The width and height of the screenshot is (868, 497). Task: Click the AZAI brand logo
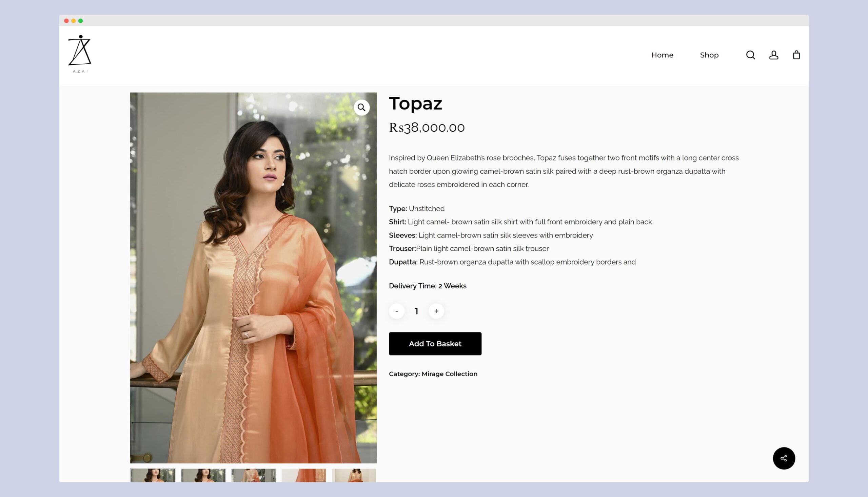coord(80,53)
